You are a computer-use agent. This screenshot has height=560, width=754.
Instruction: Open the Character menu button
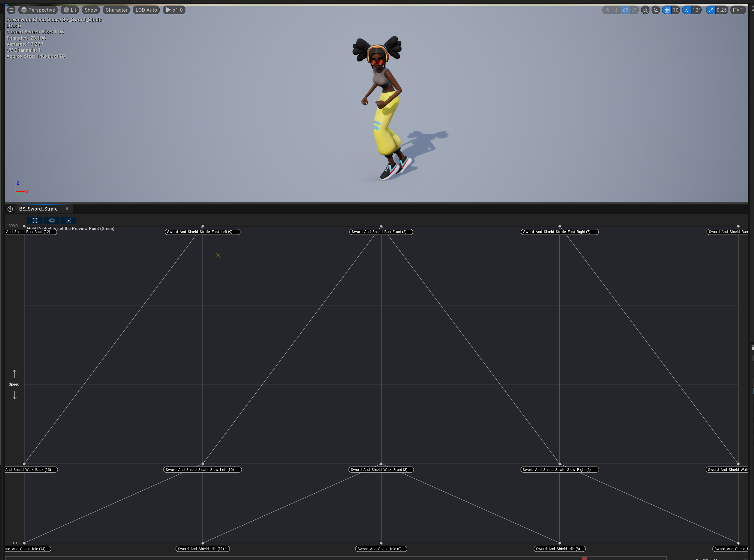pyautogui.click(x=116, y=10)
